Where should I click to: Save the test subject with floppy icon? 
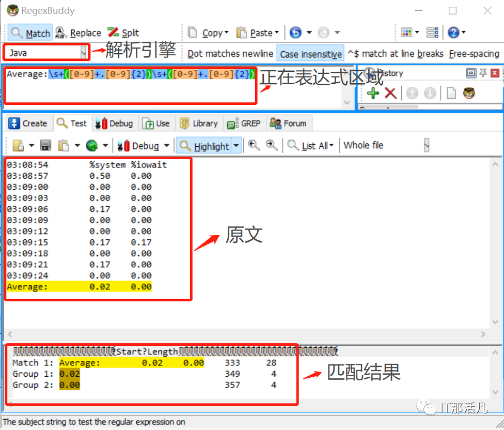pos(45,145)
